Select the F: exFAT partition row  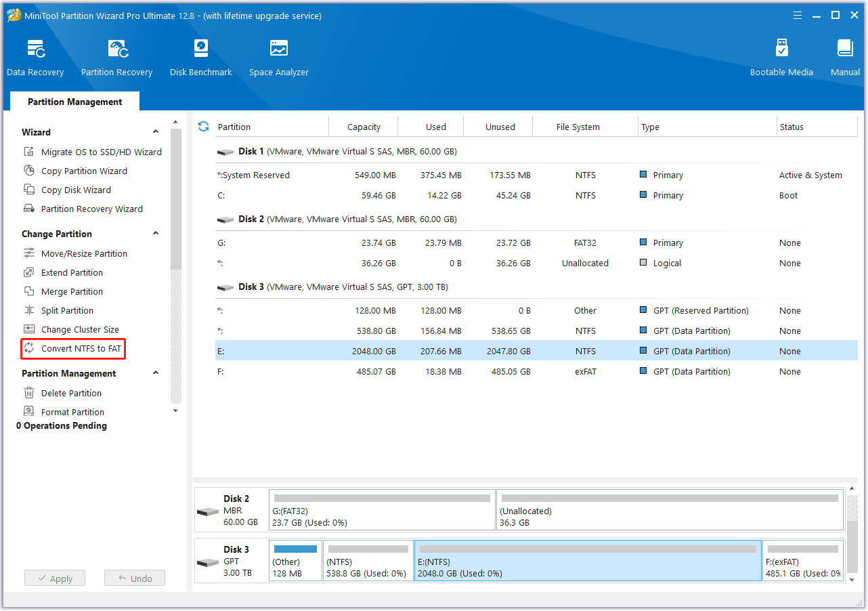536,371
